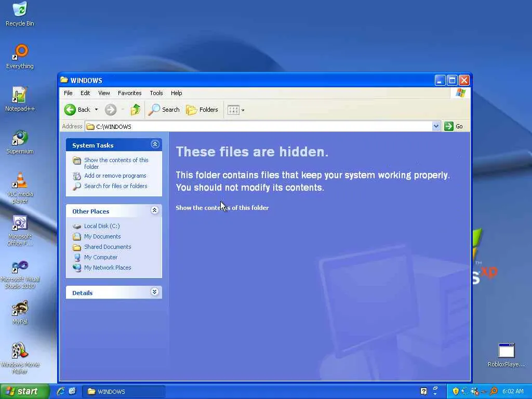Click the greyed Forward arrow button
The width and height of the screenshot is (532, 399).
[x=111, y=110]
